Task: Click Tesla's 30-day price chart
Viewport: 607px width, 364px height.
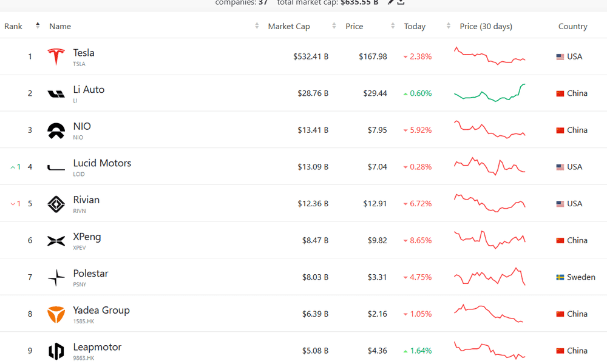Action: [x=490, y=56]
